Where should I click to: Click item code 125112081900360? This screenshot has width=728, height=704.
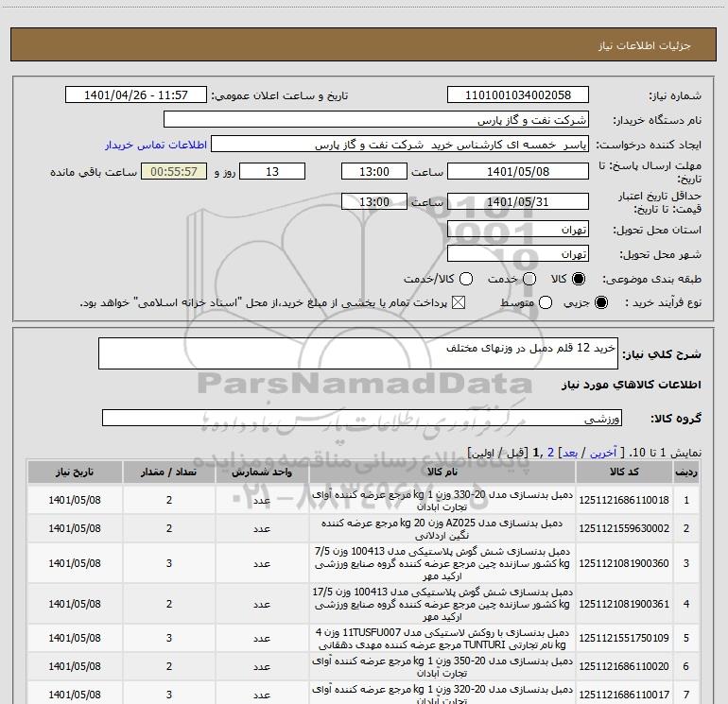point(624,563)
